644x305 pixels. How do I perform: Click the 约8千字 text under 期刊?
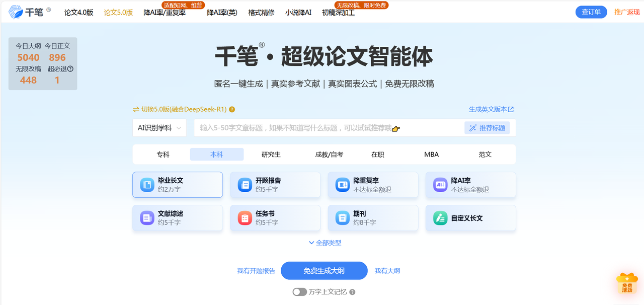click(x=365, y=222)
